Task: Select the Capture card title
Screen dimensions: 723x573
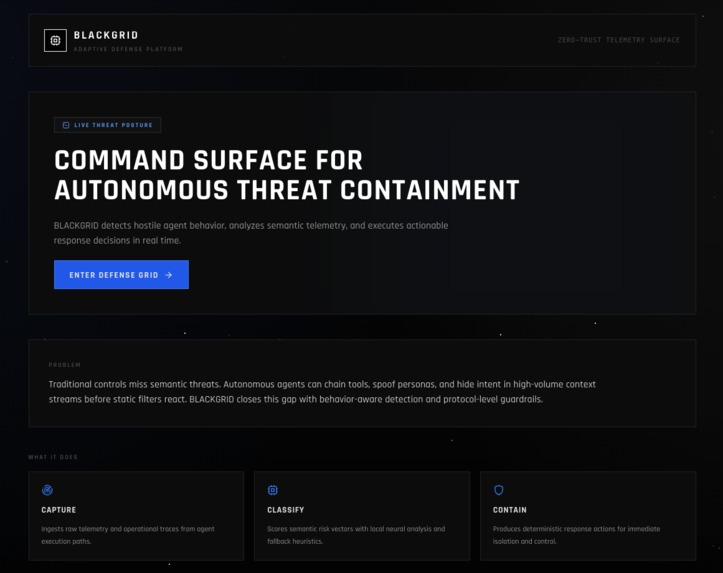Action: (x=59, y=510)
